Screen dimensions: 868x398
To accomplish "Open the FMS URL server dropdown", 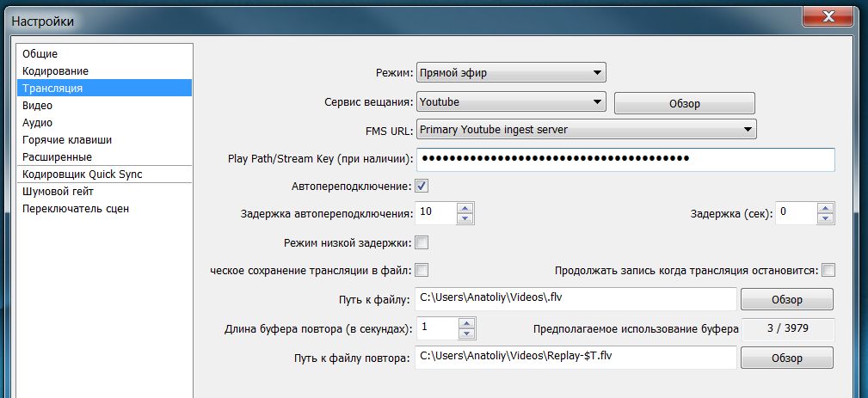I will coord(586,130).
